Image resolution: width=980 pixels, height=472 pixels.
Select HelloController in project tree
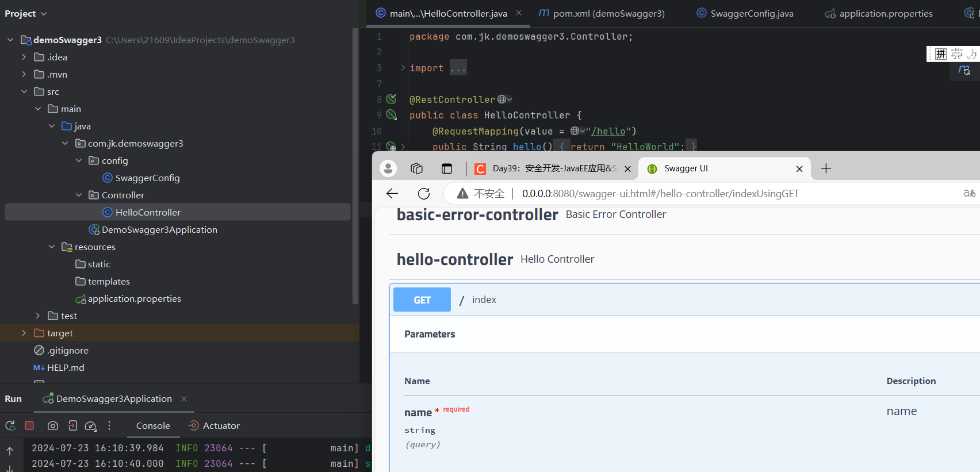click(141, 212)
